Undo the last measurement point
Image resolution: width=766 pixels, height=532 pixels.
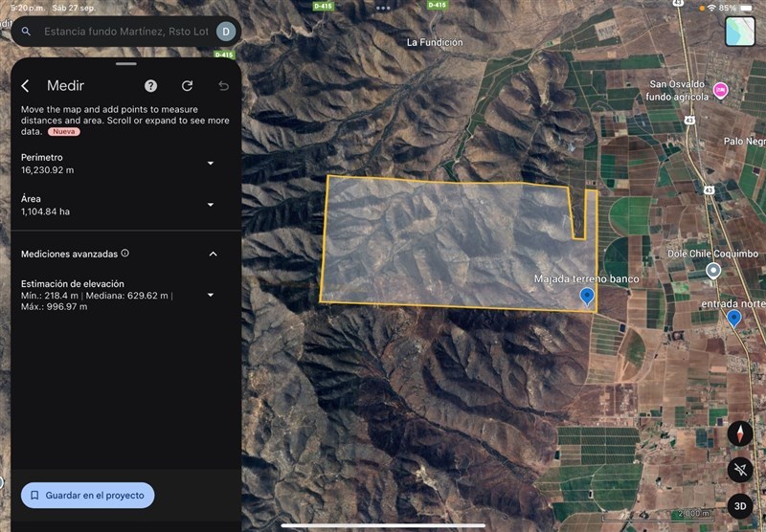pyautogui.click(x=223, y=86)
